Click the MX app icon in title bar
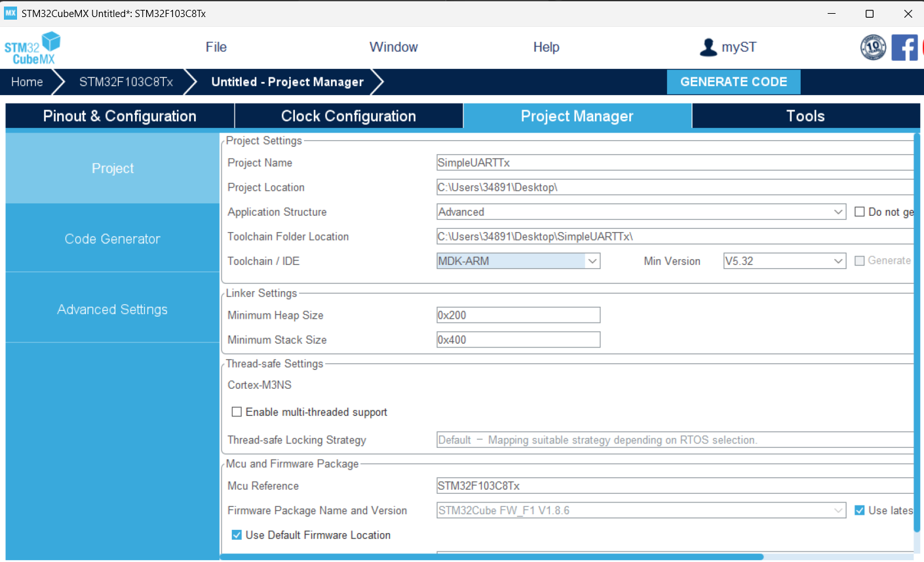Image resolution: width=924 pixels, height=562 pixels. coord(10,13)
